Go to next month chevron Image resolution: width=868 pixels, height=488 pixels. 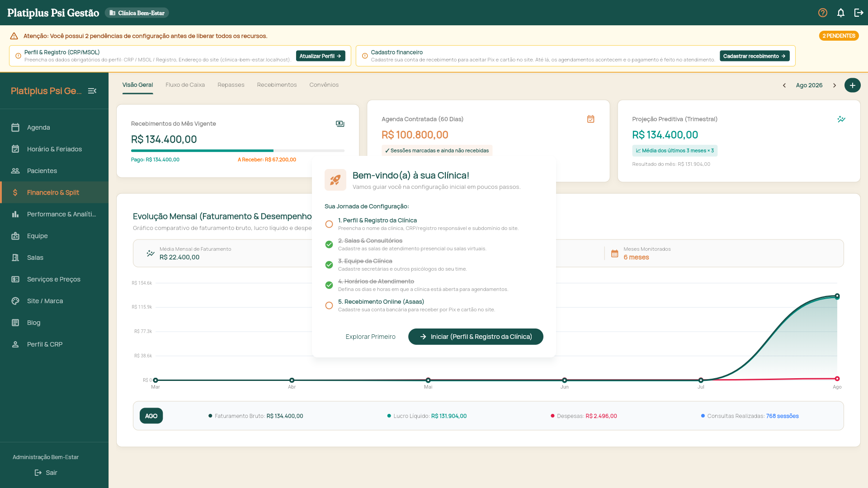pos(835,85)
